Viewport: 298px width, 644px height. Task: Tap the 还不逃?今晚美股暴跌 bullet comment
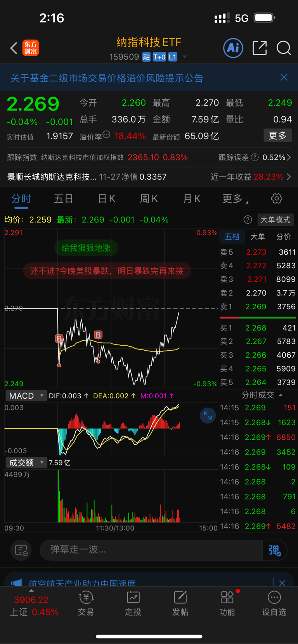tap(107, 271)
